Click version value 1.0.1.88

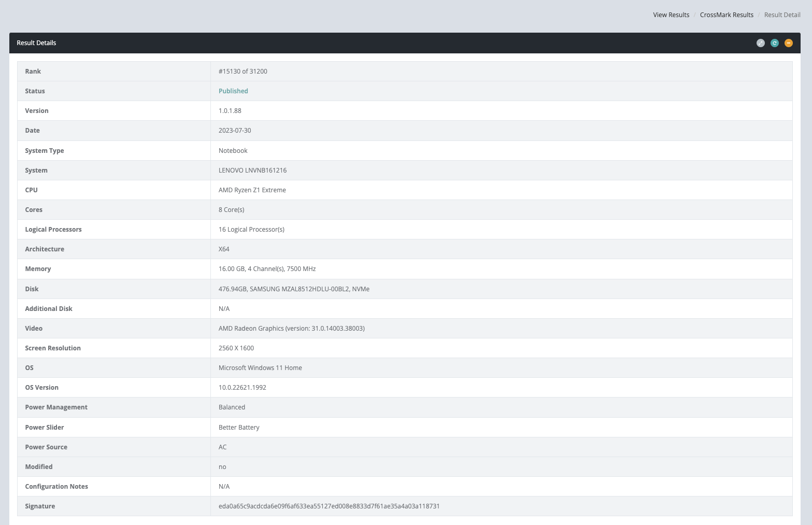tap(230, 111)
